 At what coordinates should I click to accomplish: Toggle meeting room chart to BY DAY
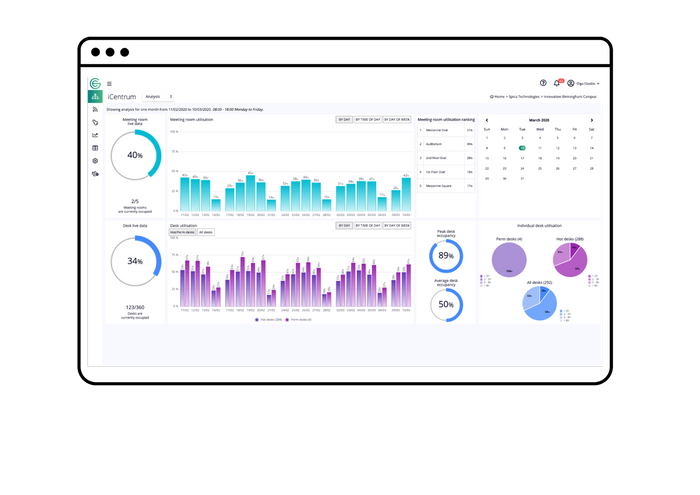[344, 119]
